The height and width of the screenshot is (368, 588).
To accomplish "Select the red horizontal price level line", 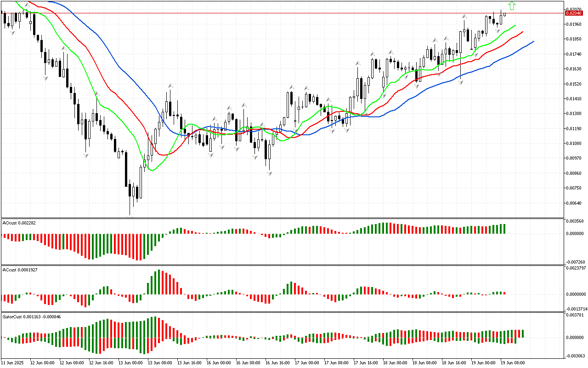I will tap(276, 13).
